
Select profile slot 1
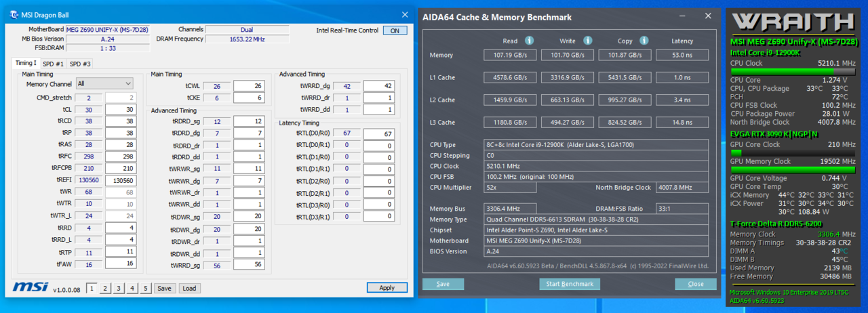tap(92, 288)
